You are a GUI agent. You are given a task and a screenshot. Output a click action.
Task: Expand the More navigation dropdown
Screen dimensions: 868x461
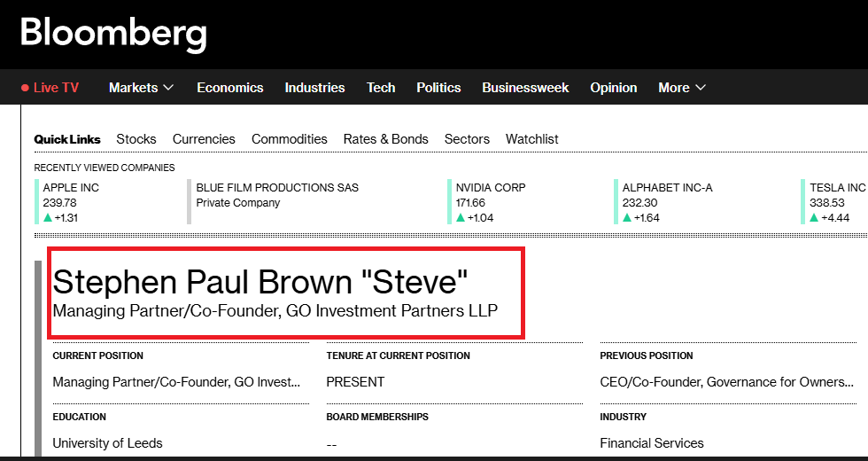pos(681,88)
